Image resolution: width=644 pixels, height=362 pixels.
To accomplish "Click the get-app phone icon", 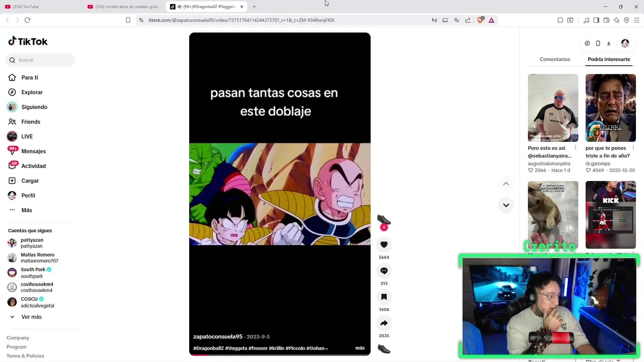I will tap(598, 43).
